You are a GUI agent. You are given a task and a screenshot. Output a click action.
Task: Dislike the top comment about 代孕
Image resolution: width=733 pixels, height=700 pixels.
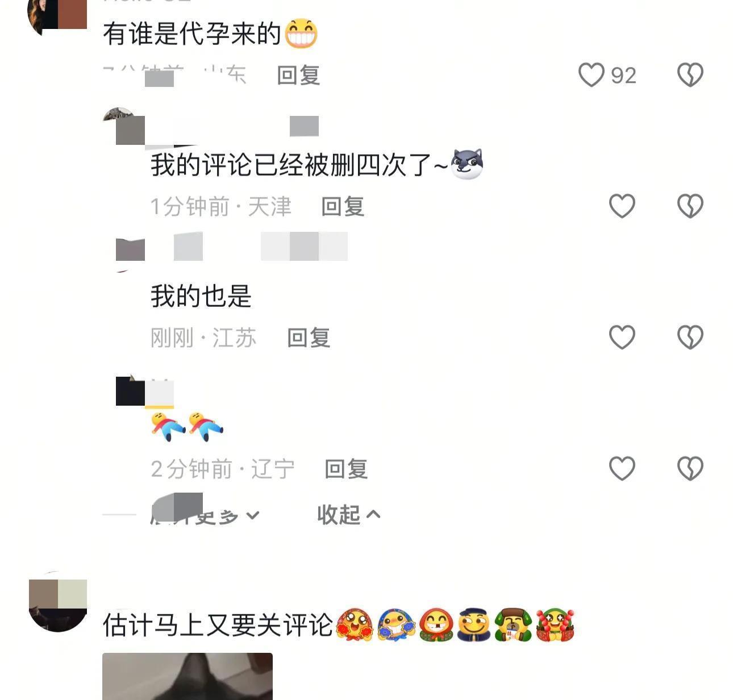pos(690,75)
